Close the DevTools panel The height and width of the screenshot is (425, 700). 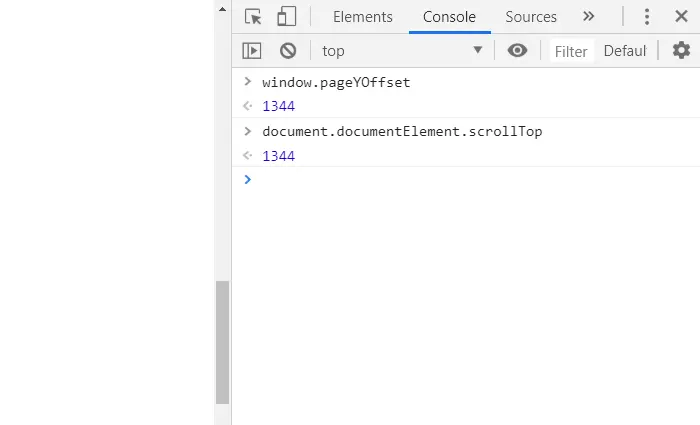[681, 17]
